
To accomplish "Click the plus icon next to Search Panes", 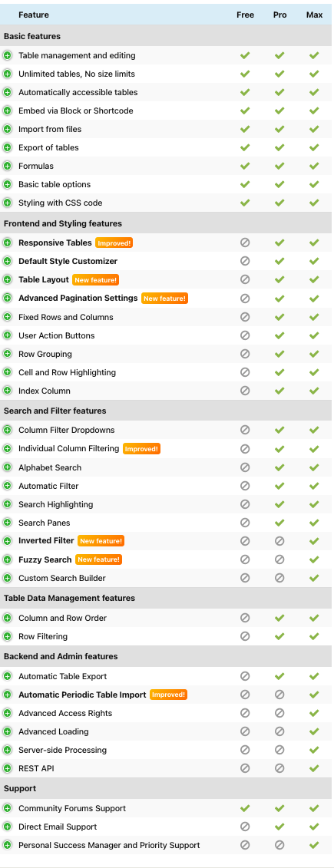I will (7, 523).
